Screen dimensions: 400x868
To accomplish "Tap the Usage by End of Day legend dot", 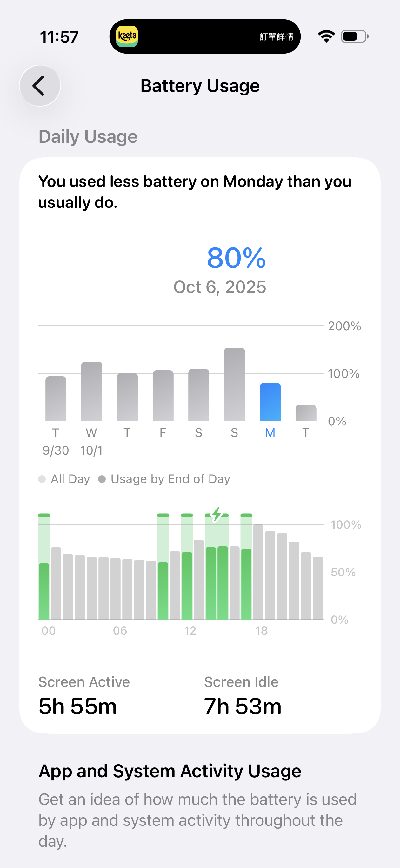I will (102, 479).
